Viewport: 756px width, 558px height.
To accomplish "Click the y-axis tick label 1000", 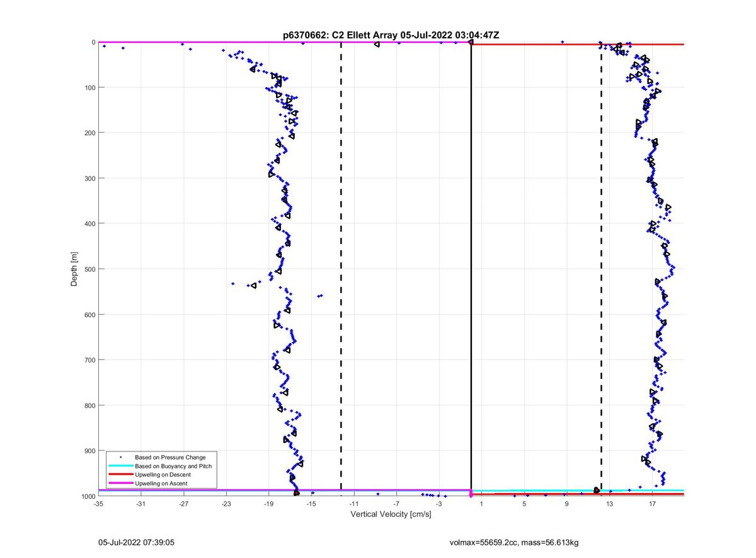I will (x=88, y=496).
